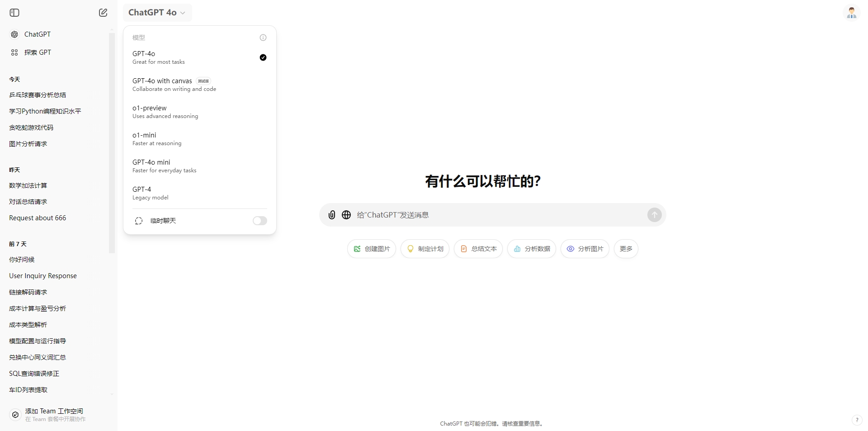
Task: Select the checked GPT-4o radio mark
Action: (x=263, y=57)
